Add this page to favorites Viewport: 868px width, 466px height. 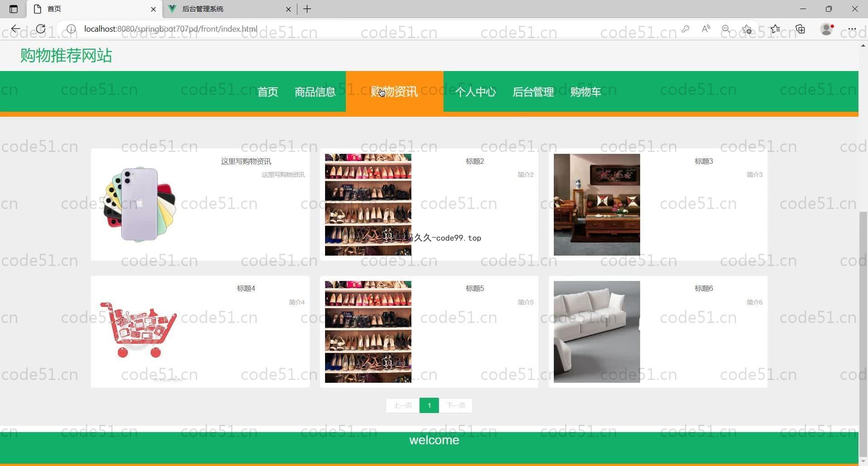pyautogui.click(x=747, y=29)
